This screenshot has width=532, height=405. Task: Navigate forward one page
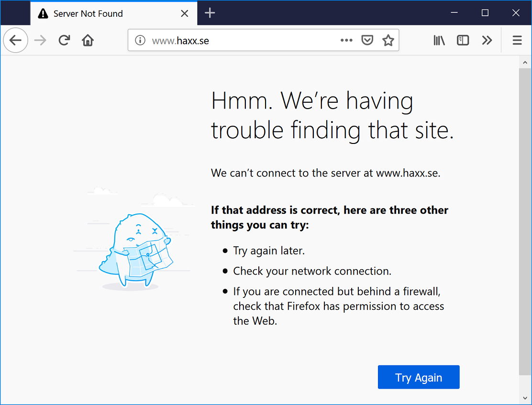[40, 40]
